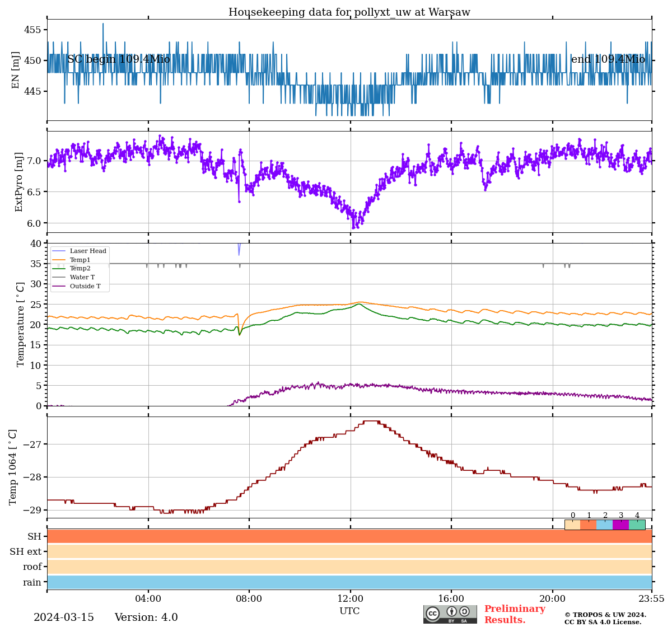This screenshot has width=672, height=627.
Task: Click the roof row label
Action: tap(32, 567)
